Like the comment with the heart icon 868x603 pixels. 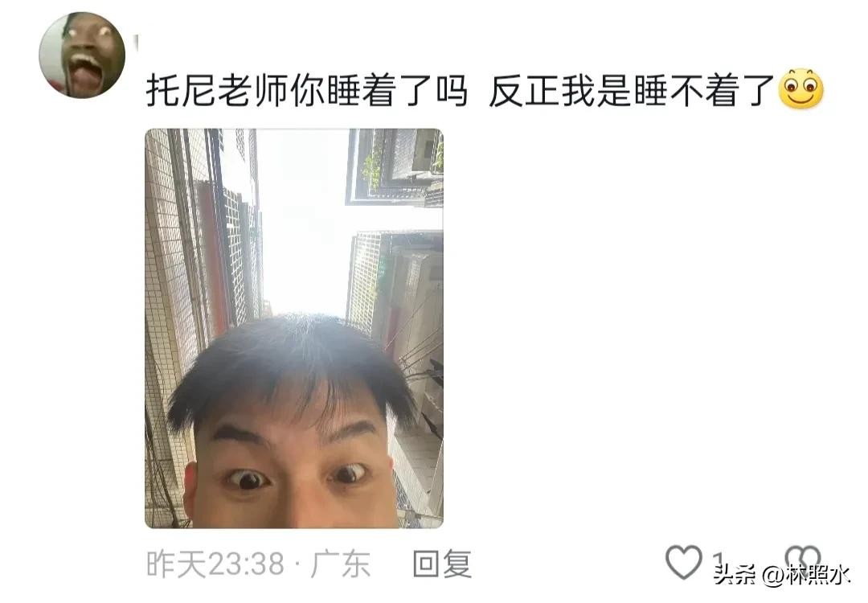pyautogui.click(x=683, y=561)
